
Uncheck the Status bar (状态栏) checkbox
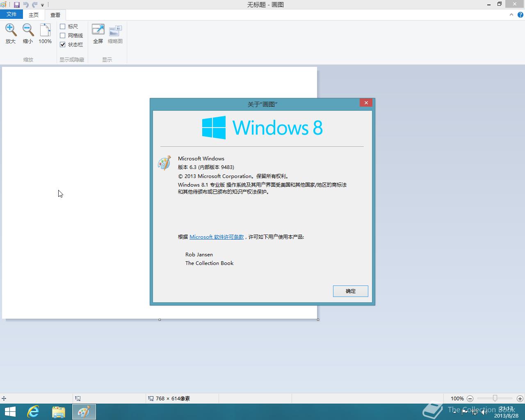pos(63,44)
